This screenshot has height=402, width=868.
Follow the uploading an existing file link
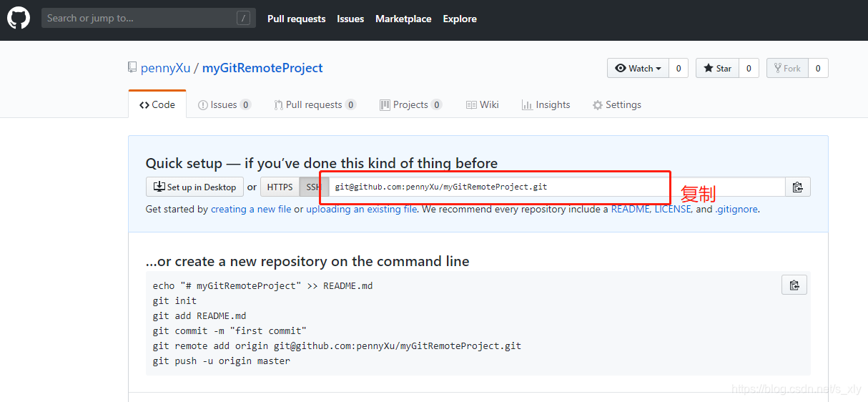coord(362,210)
